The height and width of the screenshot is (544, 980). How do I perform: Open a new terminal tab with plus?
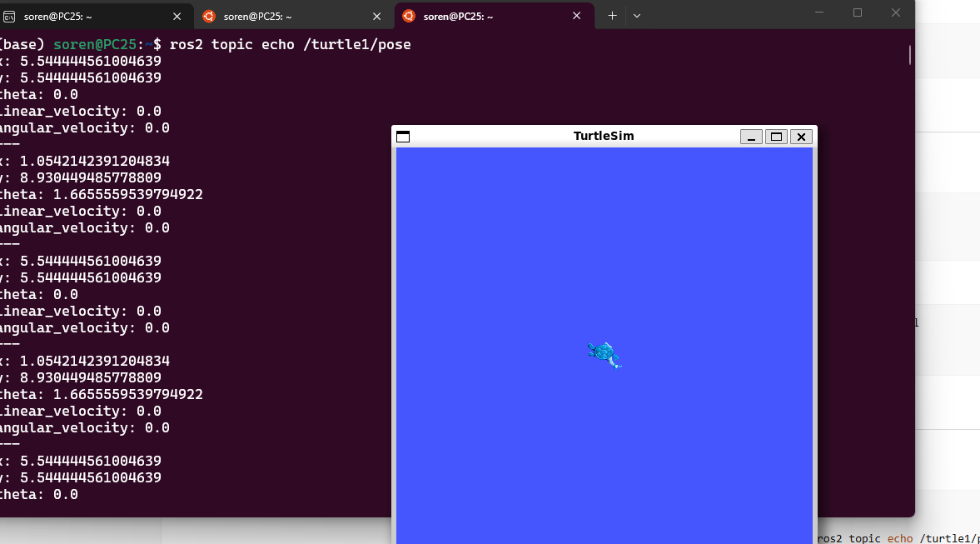[x=613, y=17]
